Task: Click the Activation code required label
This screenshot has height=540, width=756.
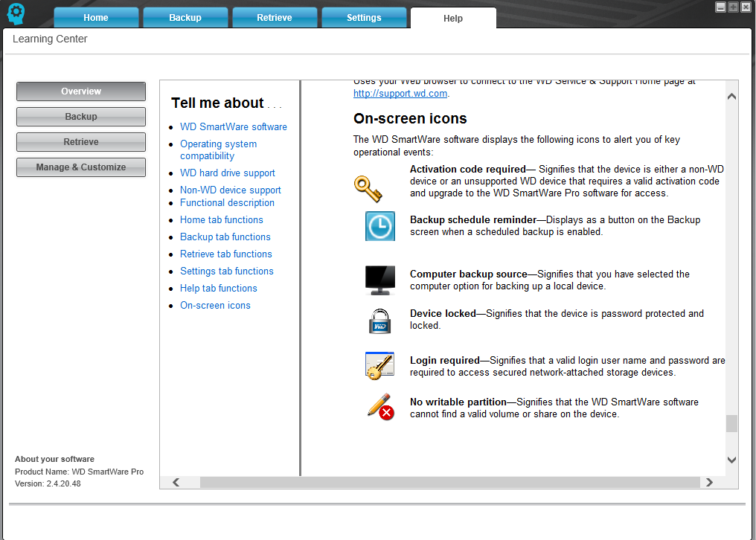Action: click(468, 170)
